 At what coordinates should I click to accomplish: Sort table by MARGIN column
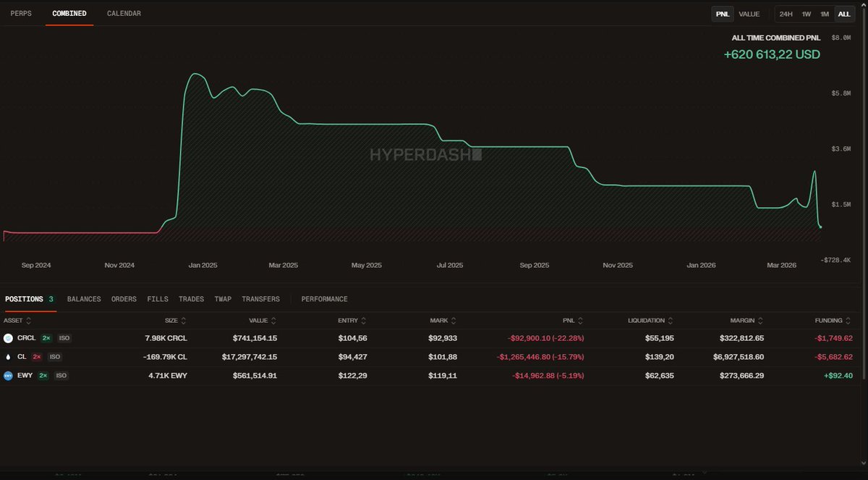pos(746,320)
